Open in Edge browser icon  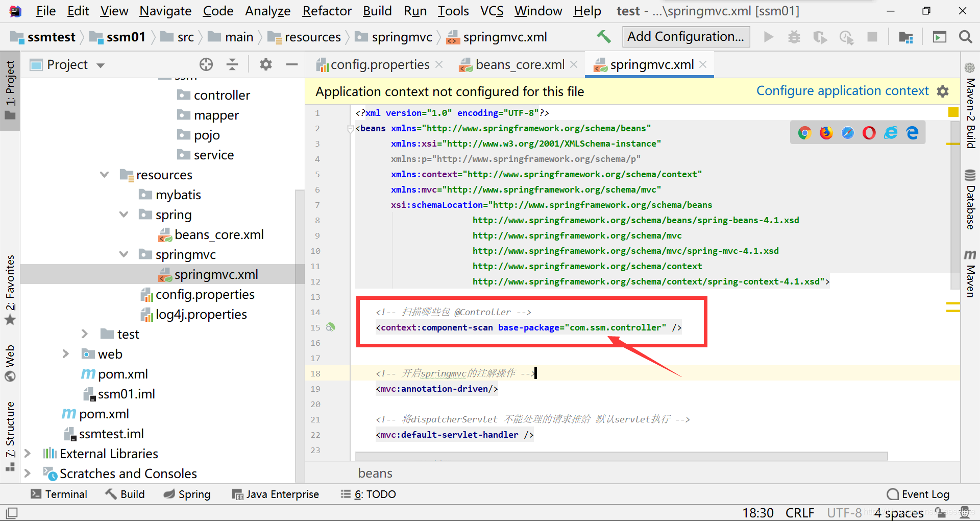tap(913, 133)
